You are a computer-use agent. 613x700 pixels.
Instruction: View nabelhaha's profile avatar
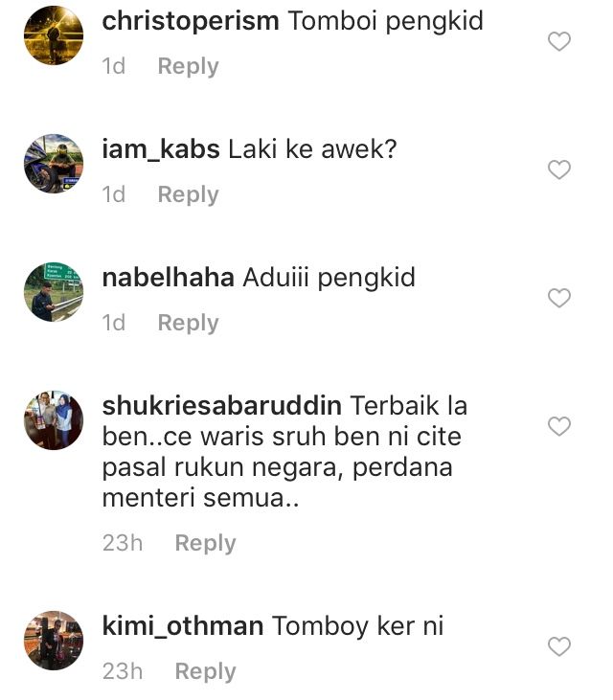pyautogui.click(x=54, y=292)
